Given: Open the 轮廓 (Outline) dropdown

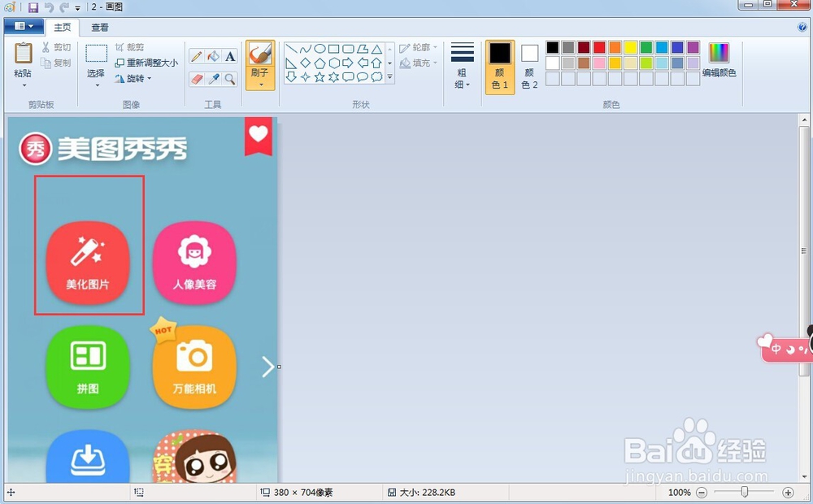Looking at the screenshot, I should [419, 47].
